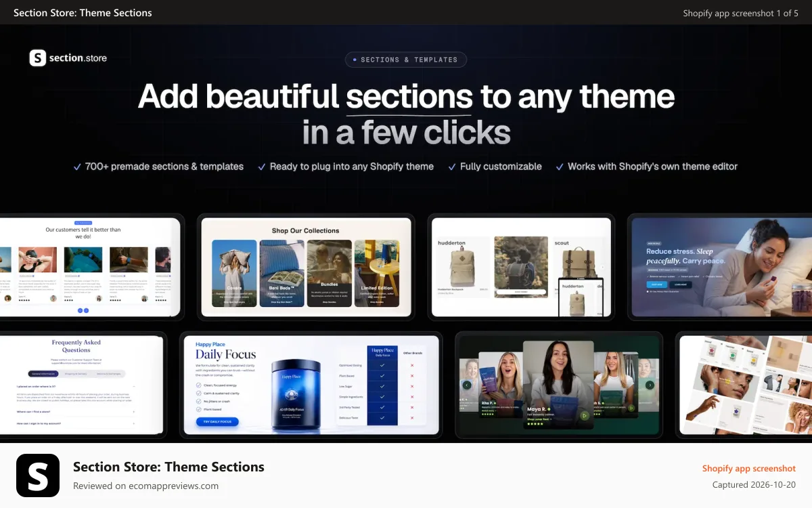Click the next arrow in the video testimonial carousel
Image resolution: width=812 pixels, height=508 pixels.
650,385
